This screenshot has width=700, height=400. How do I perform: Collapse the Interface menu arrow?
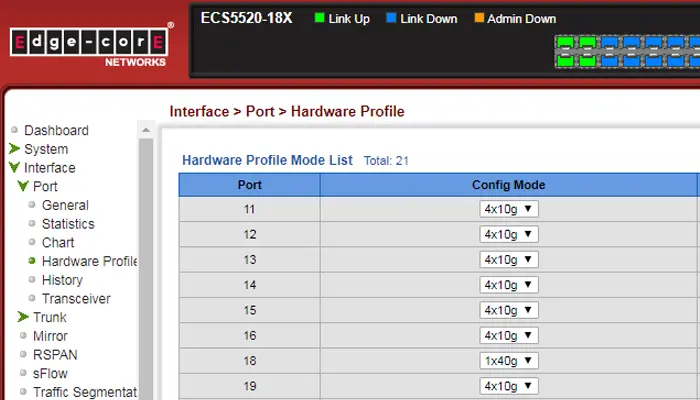point(14,167)
